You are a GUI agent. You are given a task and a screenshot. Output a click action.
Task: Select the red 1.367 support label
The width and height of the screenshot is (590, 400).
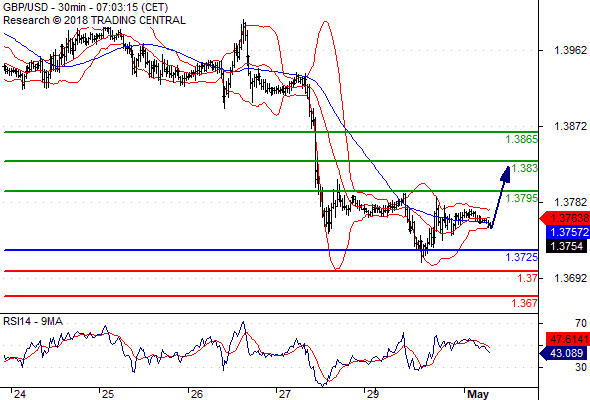tap(525, 303)
